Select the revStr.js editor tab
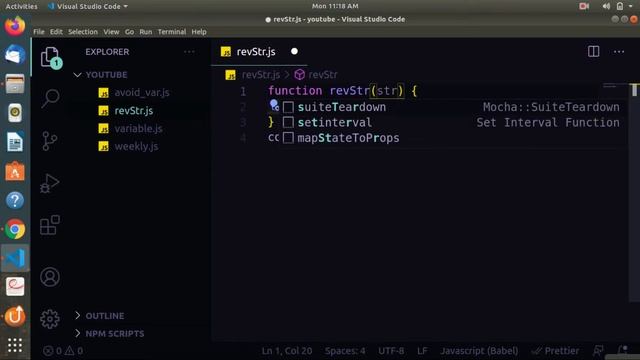 click(259, 52)
